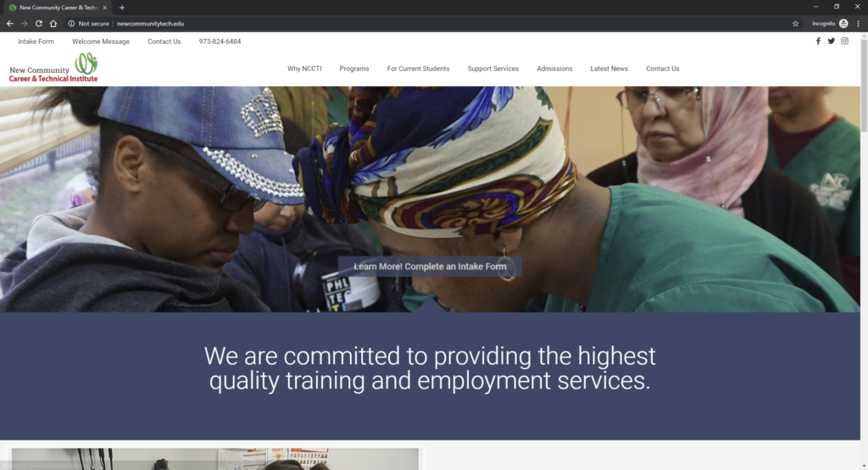Screen dimensions: 868x470
Task: Open the Twitter social icon
Action: click(x=831, y=41)
